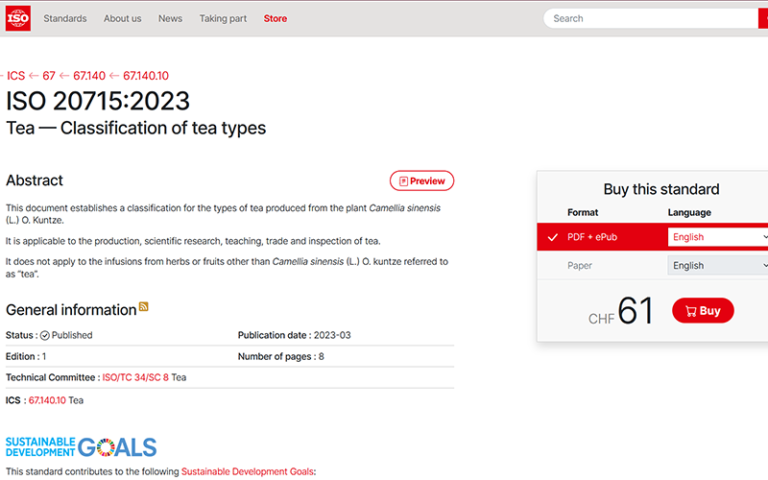This screenshot has height=480, width=768.
Task: Click in the Search input field
Action: coord(651,19)
